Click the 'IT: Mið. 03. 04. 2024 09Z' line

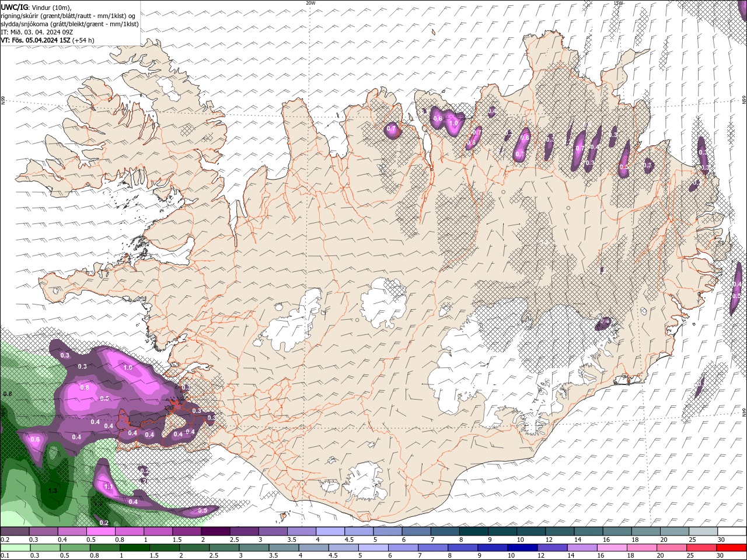tap(36, 32)
